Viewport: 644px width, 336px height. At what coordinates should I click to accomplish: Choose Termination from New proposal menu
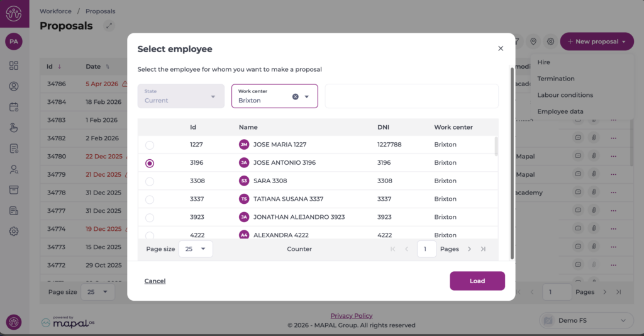(x=556, y=79)
